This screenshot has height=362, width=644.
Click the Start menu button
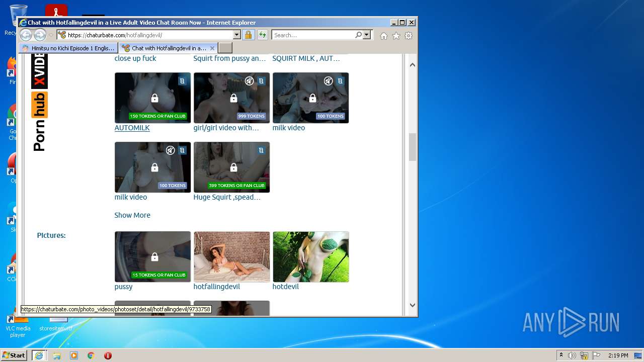14,355
